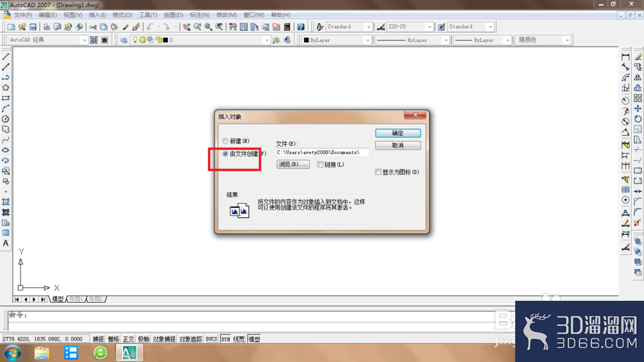Click the New drawing icon

[x=11, y=26]
